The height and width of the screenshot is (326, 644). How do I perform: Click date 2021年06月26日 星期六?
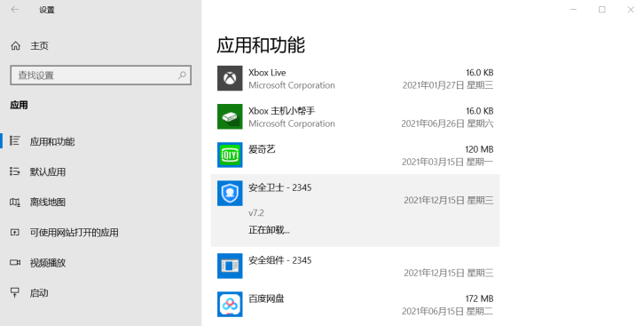click(447, 123)
